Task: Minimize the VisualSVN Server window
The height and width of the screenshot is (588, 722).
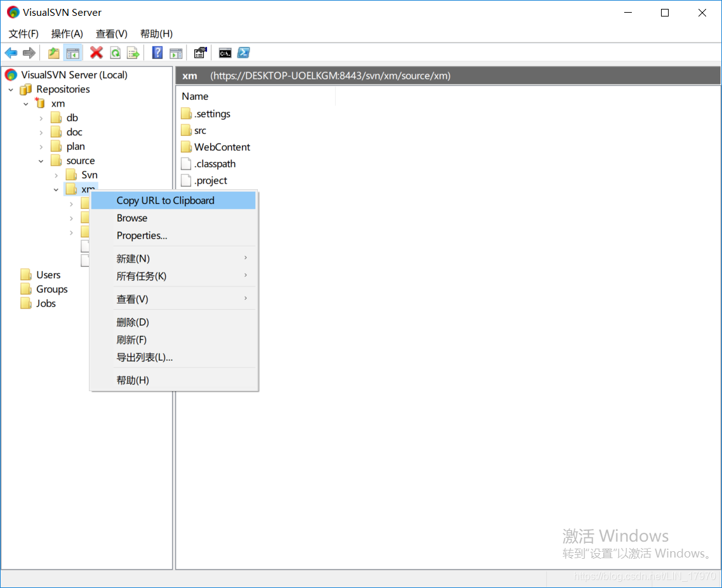Action: click(627, 13)
